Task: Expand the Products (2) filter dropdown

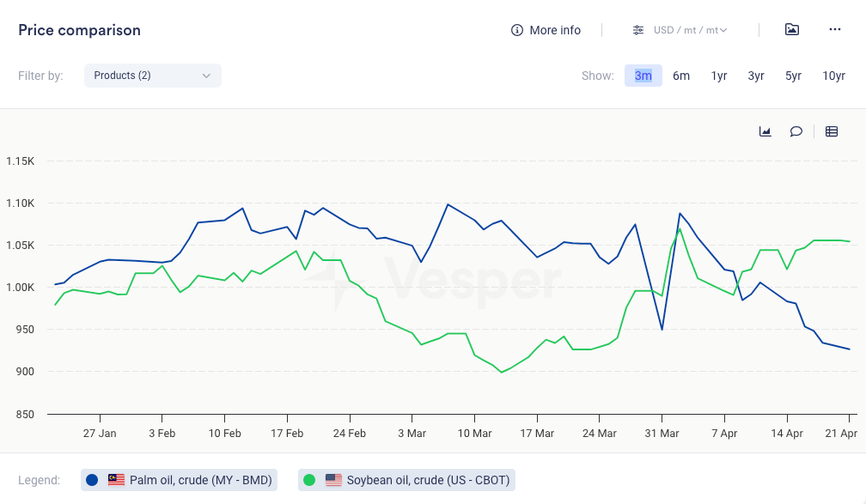Action: [x=153, y=76]
